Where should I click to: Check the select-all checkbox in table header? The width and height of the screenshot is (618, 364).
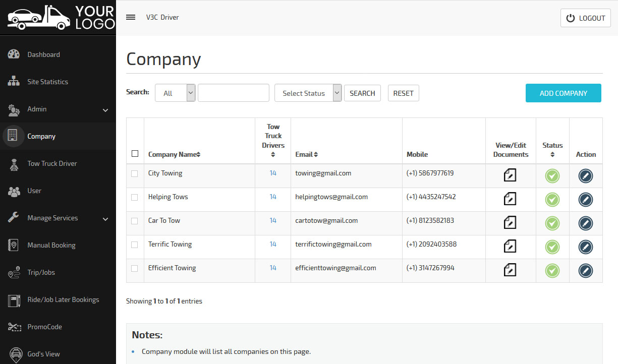135,154
